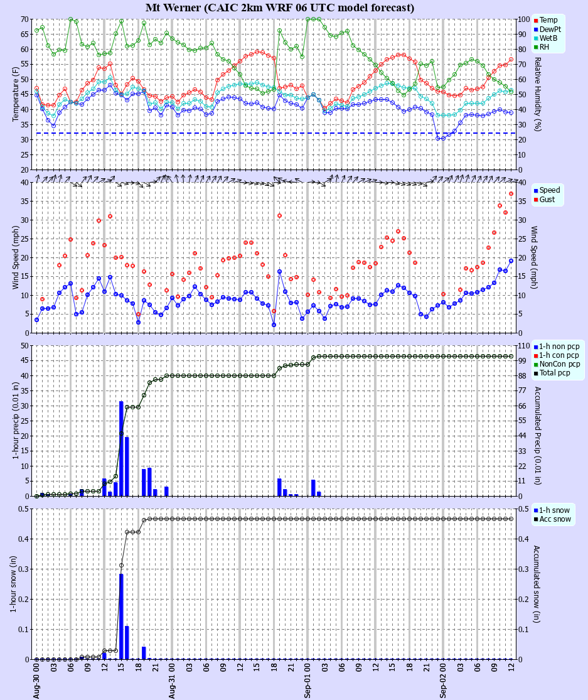Select the 'Speed' legend label
The width and height of the screenshot is (588, 700).
click(550, 190)
